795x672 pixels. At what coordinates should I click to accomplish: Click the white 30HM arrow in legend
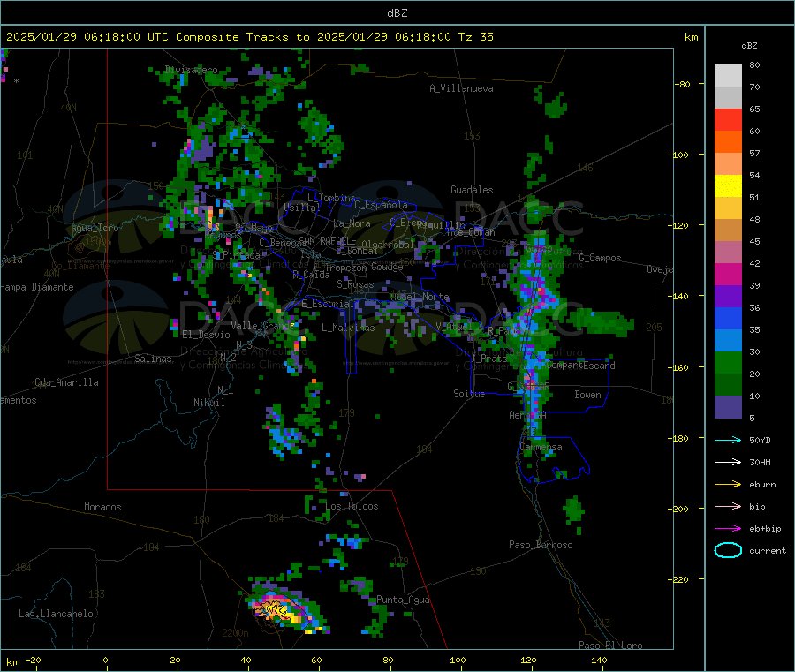pyautogui.click(x=728, y=462)
